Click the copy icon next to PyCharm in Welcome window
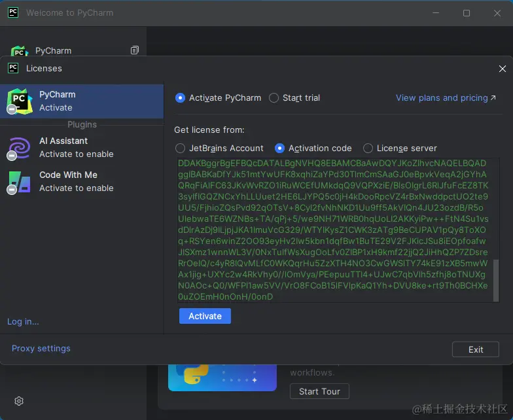Viewport: 513px width, 420px height. [135, 50]
